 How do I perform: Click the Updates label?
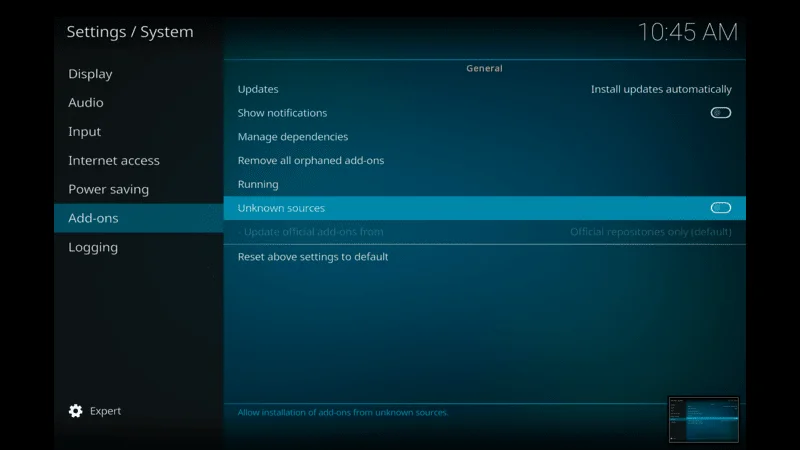click(x=258, y=89)
